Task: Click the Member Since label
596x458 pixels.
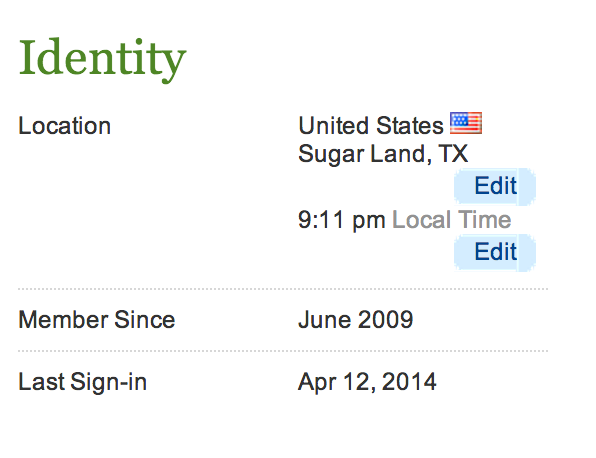Action: tap(97, 320)
